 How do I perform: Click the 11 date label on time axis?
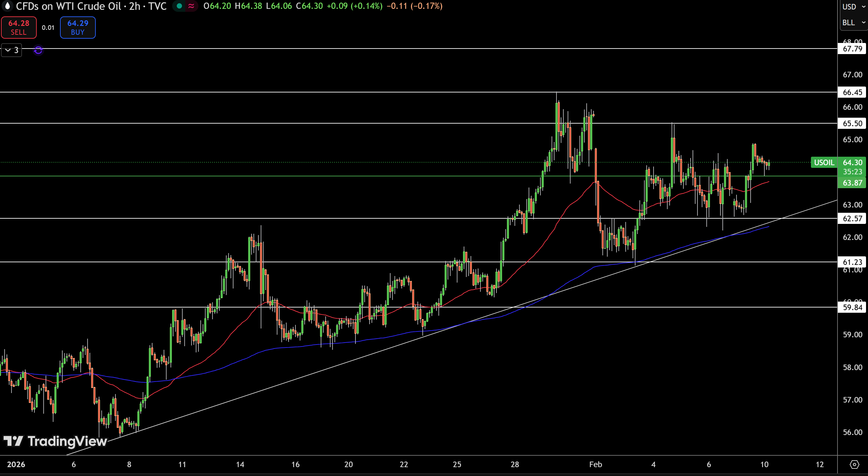tap(182, 465)
